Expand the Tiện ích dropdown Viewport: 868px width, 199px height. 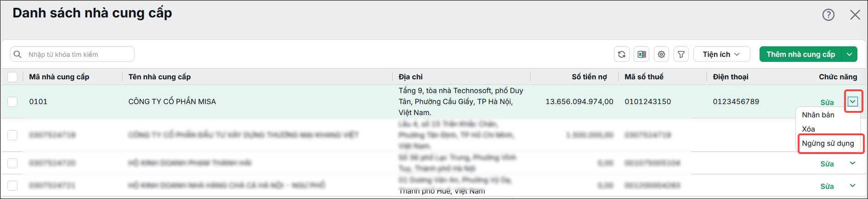point(721,54)
